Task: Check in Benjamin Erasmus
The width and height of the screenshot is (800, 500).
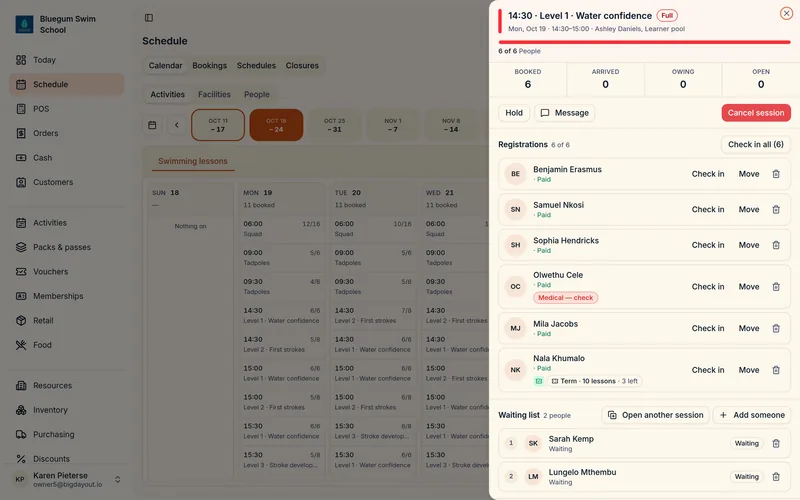Action: [708, 174]
